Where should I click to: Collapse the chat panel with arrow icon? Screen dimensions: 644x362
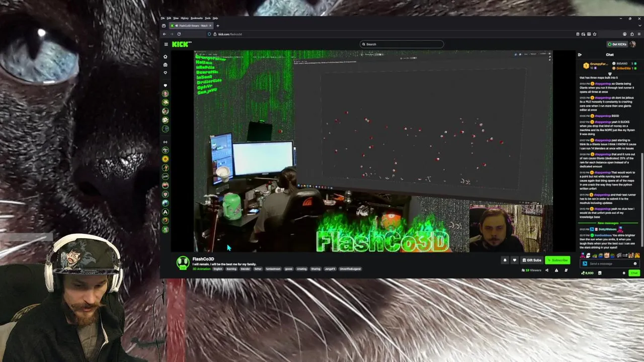pyautogui.click(x=580, y=55)
